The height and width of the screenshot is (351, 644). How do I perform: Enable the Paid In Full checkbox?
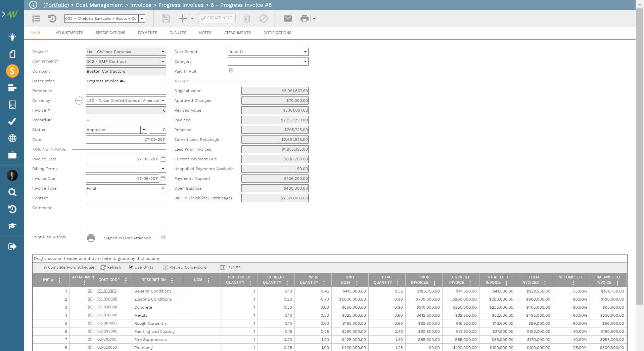pyautogui.click(x=231, y=70)
